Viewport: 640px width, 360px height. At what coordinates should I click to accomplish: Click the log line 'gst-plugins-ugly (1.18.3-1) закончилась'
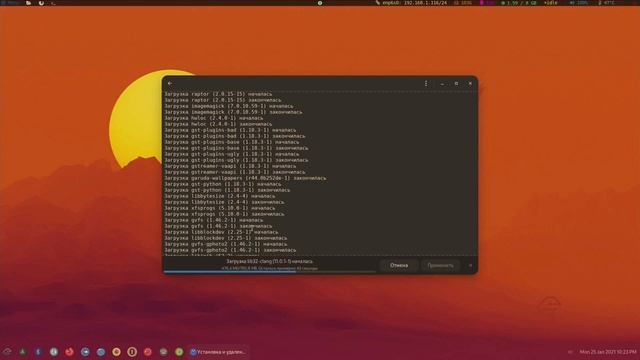pyautogui.click(x=236, y=160)
